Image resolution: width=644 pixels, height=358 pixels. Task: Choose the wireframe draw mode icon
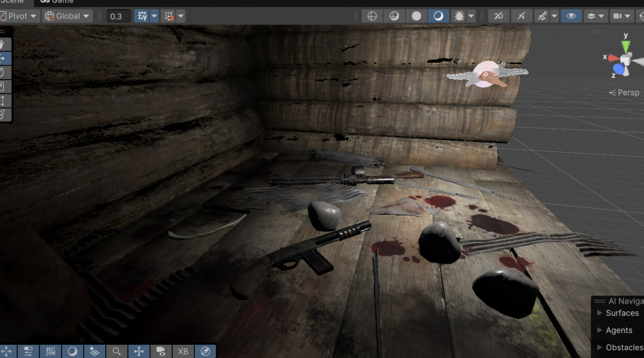pyautogui.click(x=372, y=16)
